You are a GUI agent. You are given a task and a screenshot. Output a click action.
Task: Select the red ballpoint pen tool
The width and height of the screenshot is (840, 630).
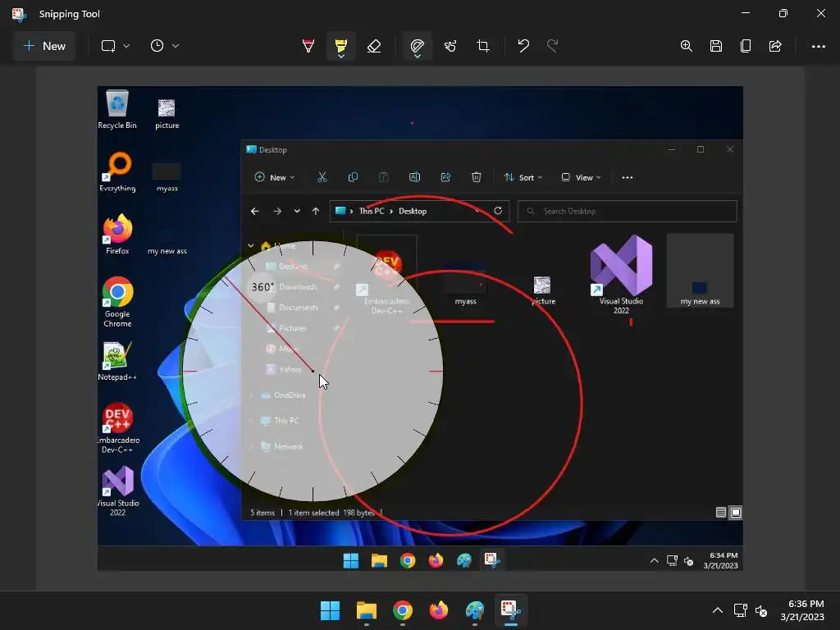coord(308,46)
